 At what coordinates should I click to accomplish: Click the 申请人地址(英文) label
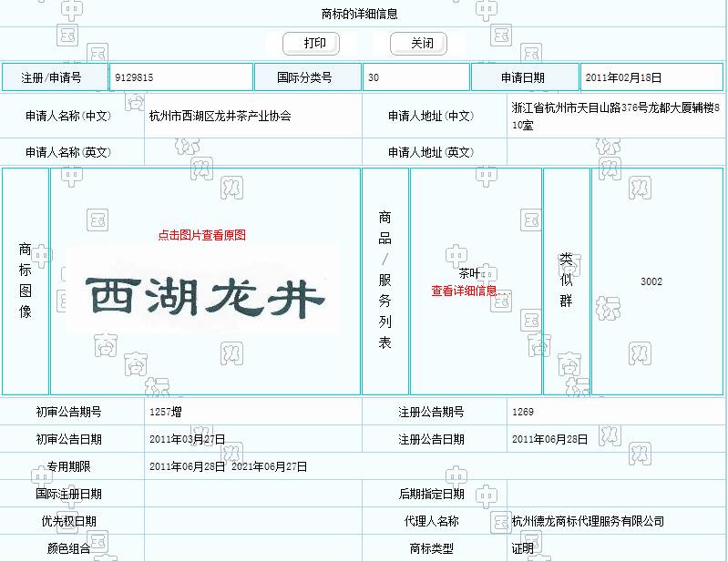click(x=431, y=152)
